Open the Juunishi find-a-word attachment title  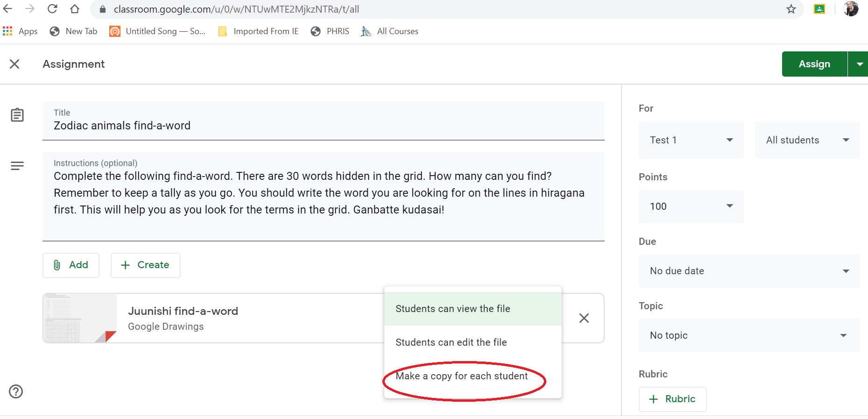183,311
